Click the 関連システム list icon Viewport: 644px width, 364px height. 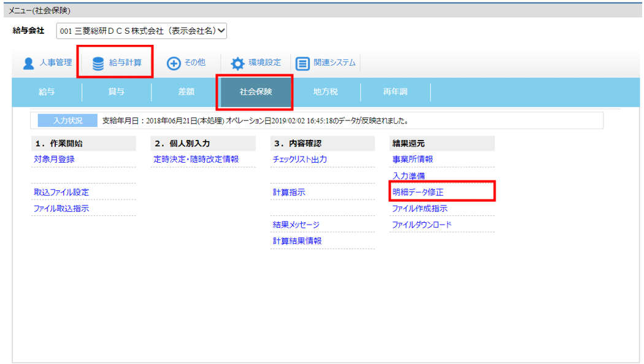[x=303, y=63]
